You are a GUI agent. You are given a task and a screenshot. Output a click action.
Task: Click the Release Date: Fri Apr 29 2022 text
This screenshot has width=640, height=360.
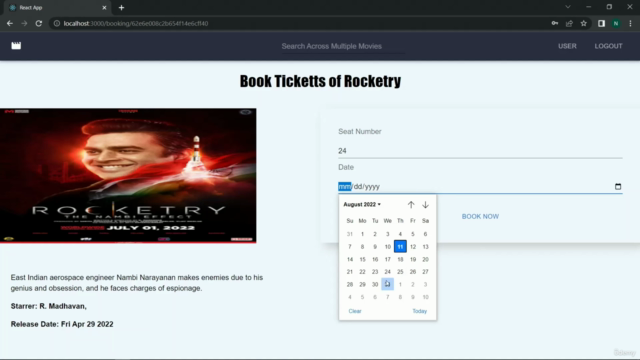[62, 324]
